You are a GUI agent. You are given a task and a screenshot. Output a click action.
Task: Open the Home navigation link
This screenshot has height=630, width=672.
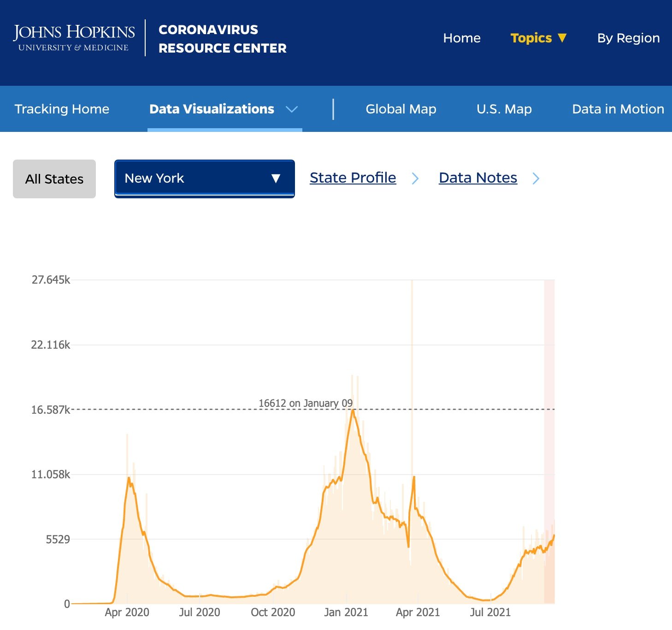point(461,38)
